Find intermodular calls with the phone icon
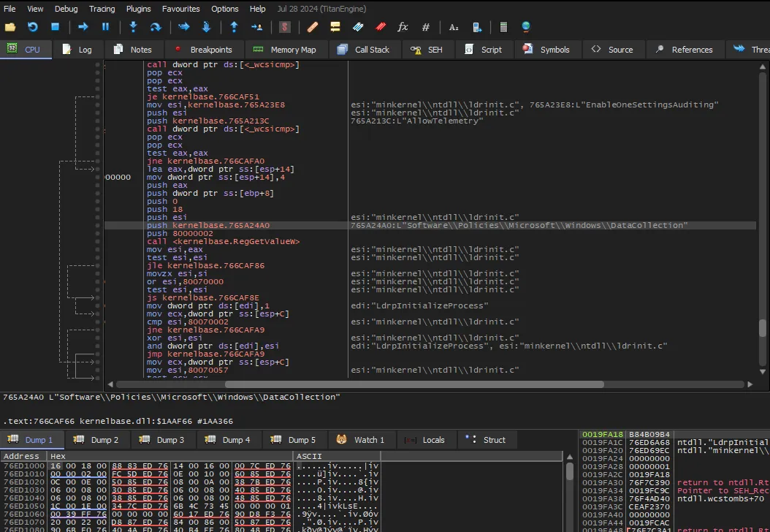770x532 pixels. coord(477,27)
